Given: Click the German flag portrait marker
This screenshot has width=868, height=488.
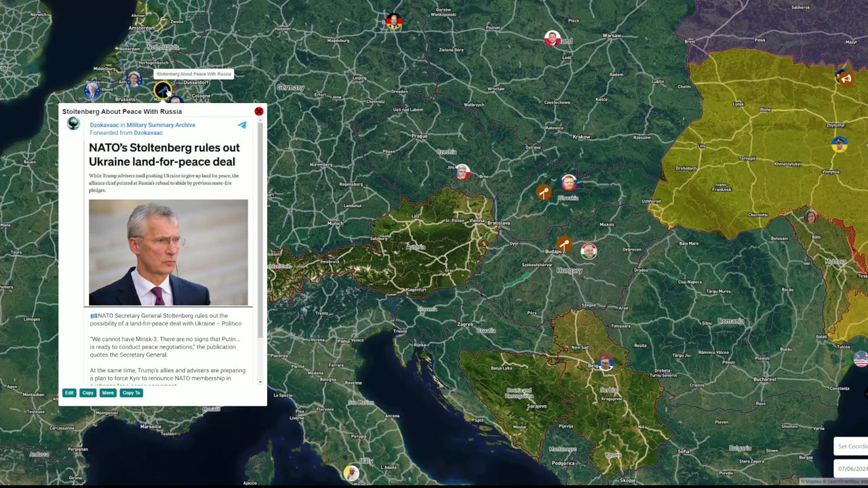Looking at the screenshot, I should (393, 22).
